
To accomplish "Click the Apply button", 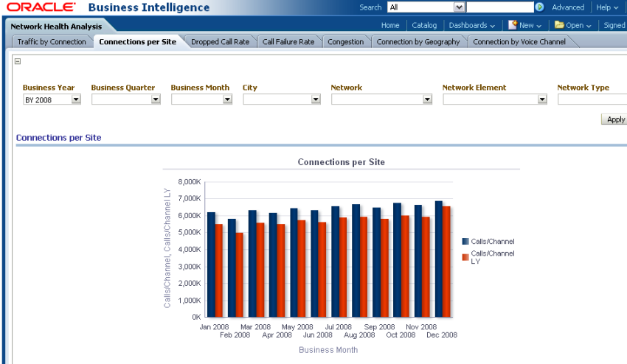I will pyautogui.click(x=614, y=119).
